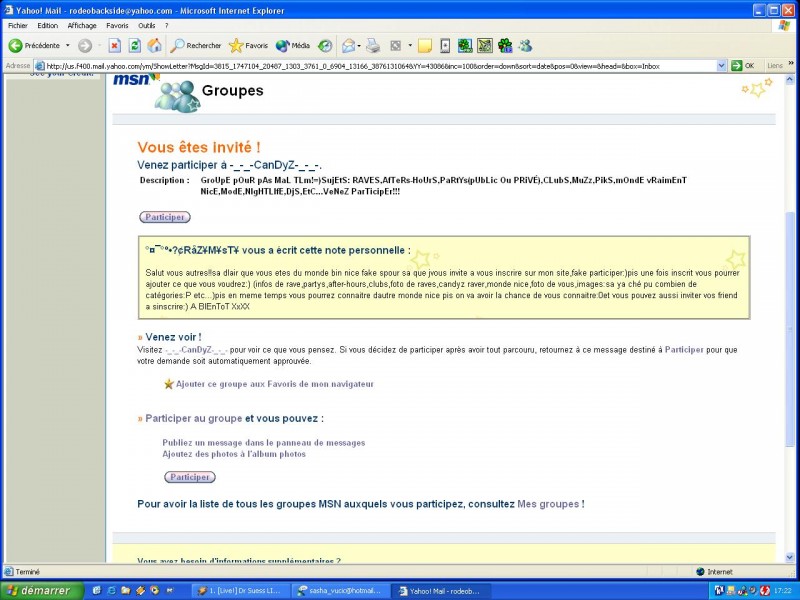The width and height of the screenshot is (800, 600).
Task: Click the MSN Groupes people logo
Action: (177, 96)
